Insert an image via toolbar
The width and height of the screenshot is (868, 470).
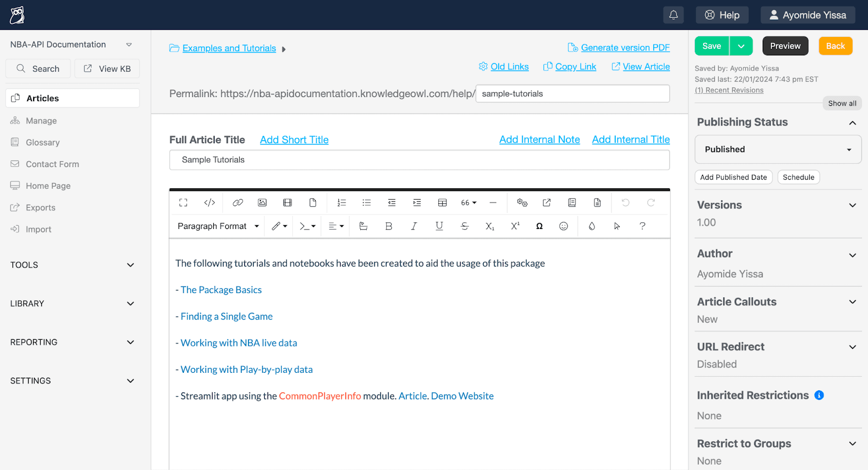point(263,202)
